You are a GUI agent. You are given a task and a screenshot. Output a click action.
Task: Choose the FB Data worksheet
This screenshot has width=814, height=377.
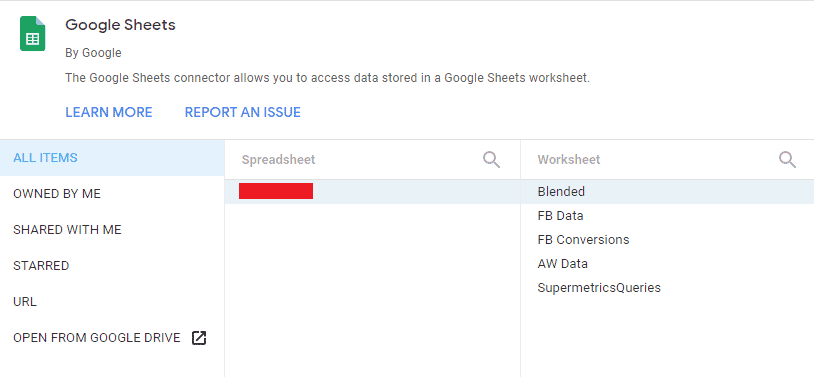[668, 216]
